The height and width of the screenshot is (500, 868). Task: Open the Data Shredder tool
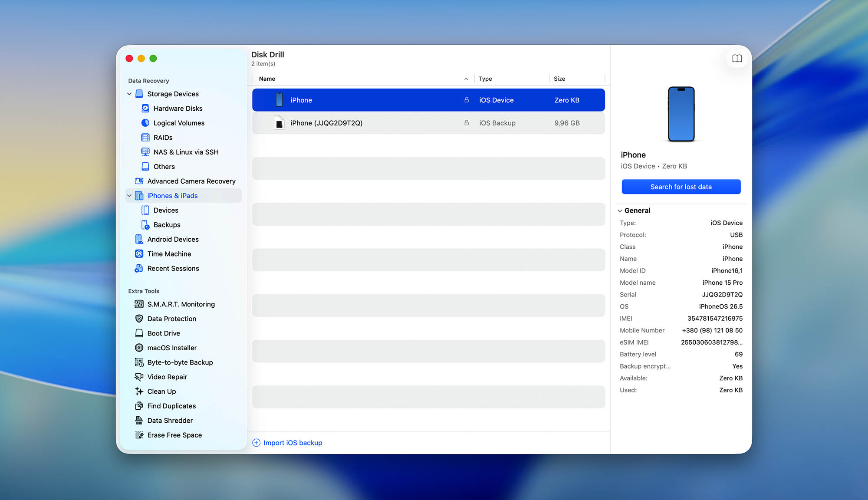click(170, 420)
